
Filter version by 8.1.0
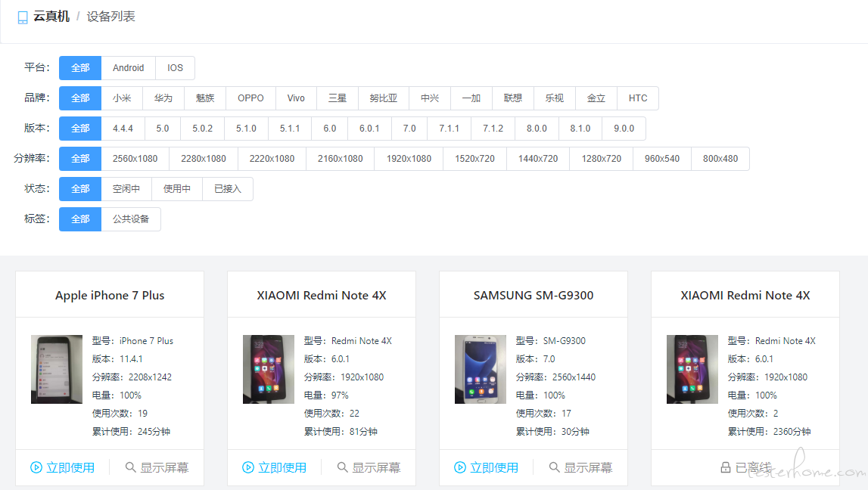coord(580,129)
